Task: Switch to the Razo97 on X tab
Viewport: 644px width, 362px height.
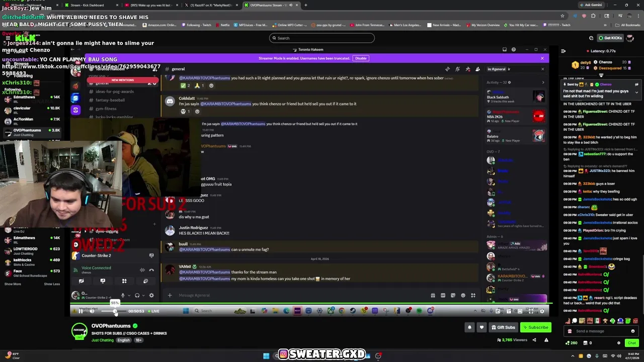Action: pos(211,5)
